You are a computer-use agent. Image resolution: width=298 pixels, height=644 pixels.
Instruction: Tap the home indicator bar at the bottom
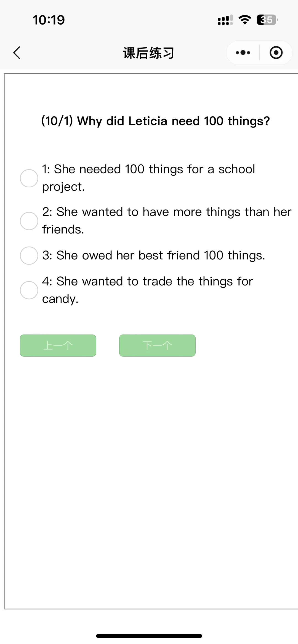click(x=149, y=636)
